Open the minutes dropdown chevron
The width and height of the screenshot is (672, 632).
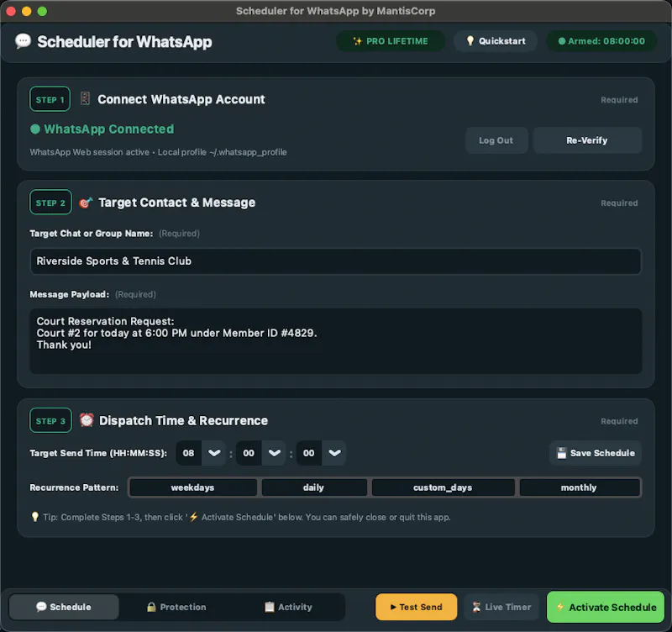(x=275, y=453)
